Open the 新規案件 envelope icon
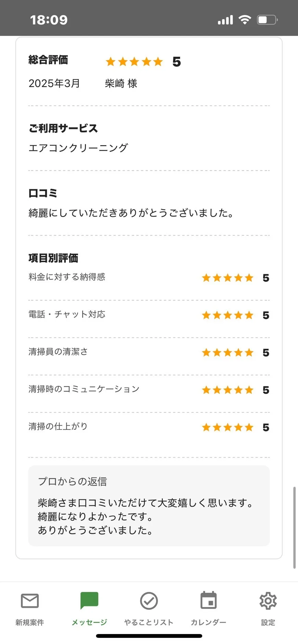This screenshot has width=298, height=644. 30,601
